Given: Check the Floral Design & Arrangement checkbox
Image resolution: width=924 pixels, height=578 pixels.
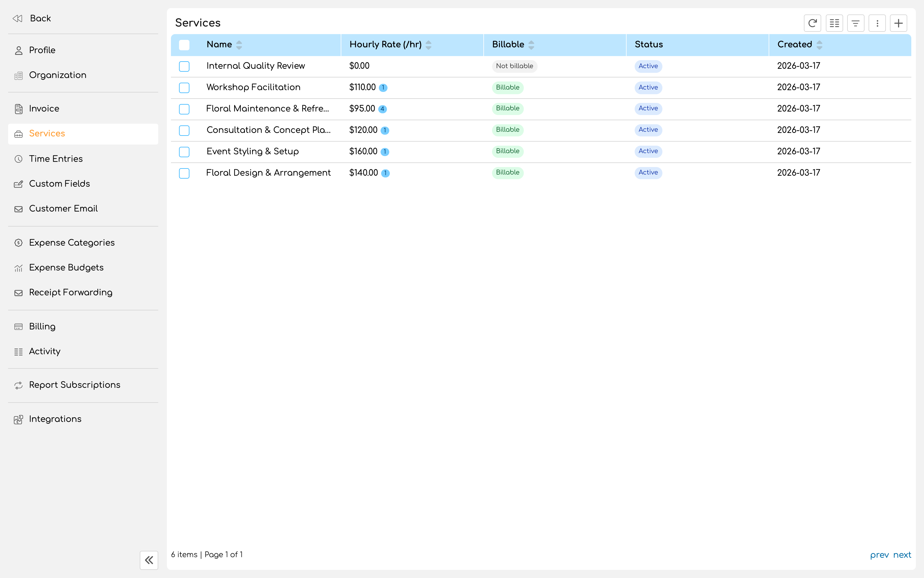Looking at the screenshot, I should [x=184, y=173].
